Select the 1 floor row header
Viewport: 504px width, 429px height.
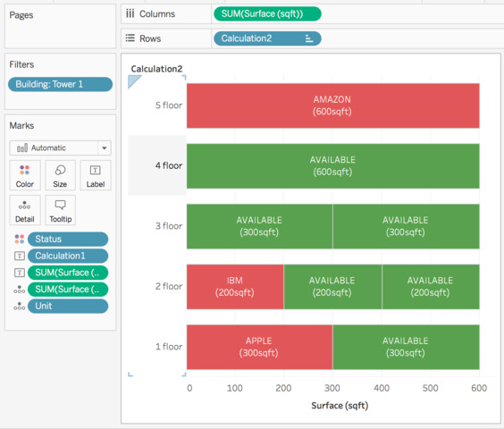coord(169,347)
